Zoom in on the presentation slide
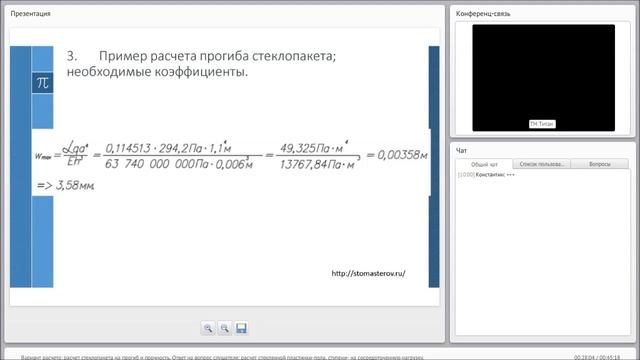Viewport: 640px width, 360px height. click(208, 328)
